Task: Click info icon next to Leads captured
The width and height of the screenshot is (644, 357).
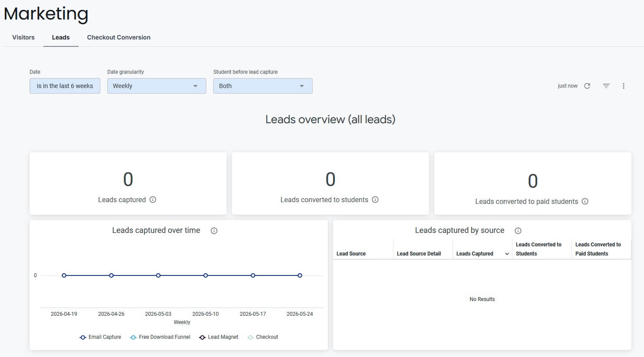Action: point(153,200)
